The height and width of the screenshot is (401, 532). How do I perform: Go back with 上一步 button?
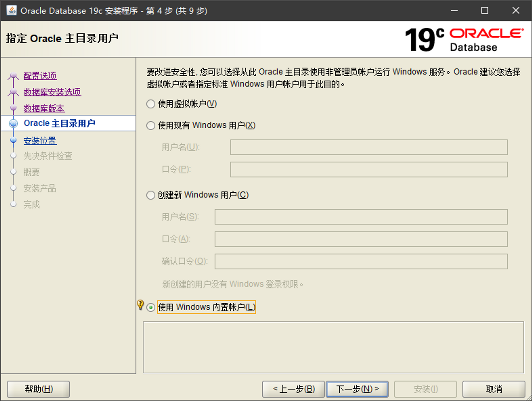(293, 389)
